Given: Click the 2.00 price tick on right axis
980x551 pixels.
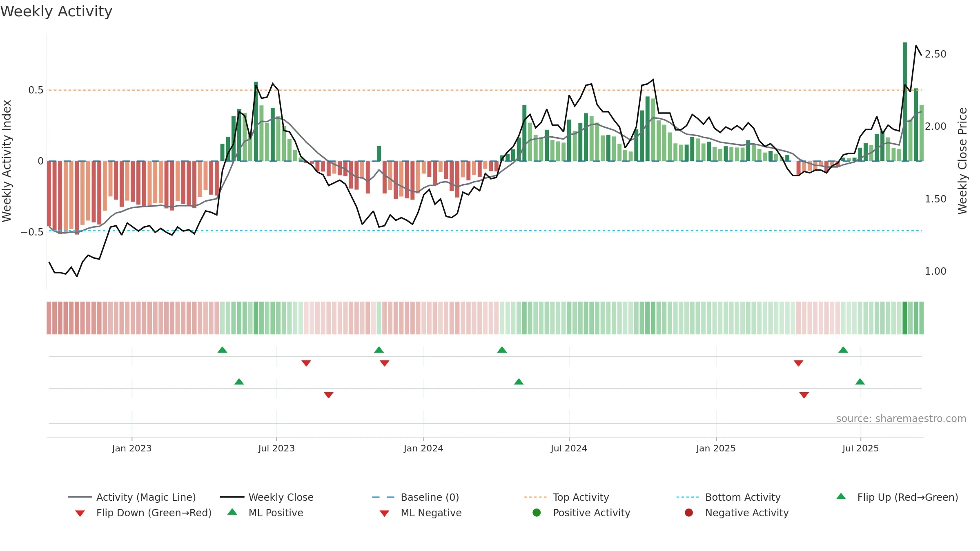Looking at the screenshot, I should coord(935,127).
